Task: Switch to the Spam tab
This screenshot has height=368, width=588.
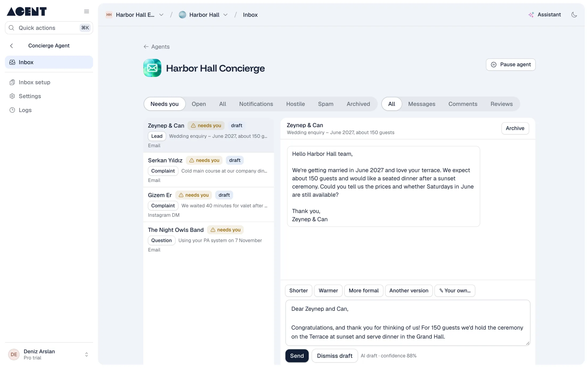Action: click(326, 104)
